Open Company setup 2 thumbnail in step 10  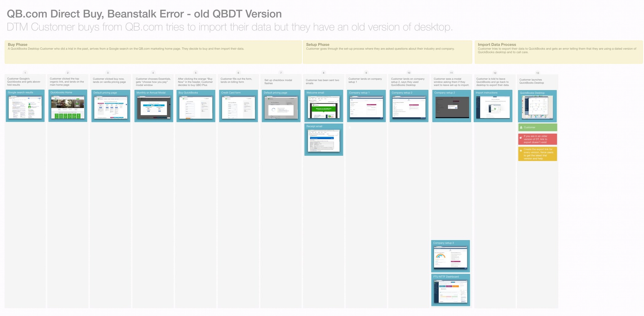click(409, 108)
